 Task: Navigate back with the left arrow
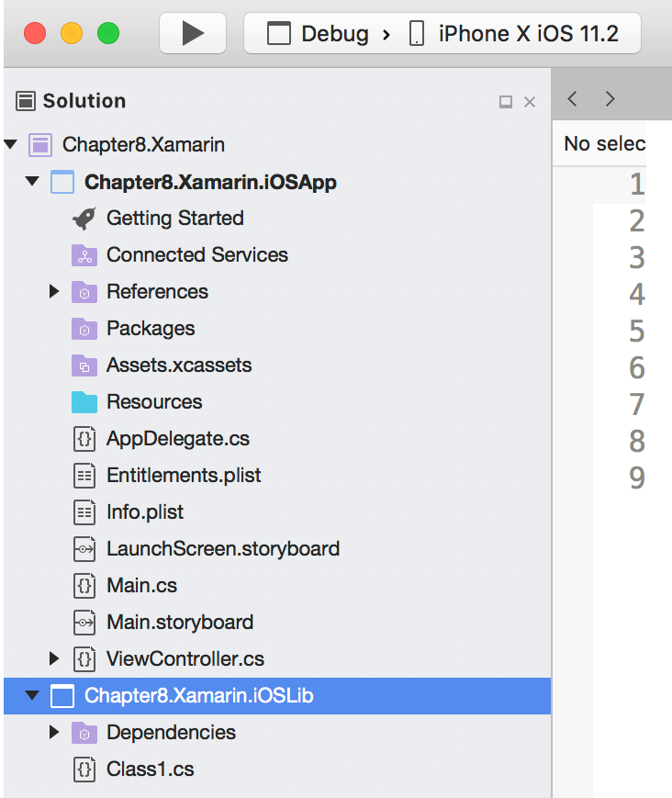[572, 98]
